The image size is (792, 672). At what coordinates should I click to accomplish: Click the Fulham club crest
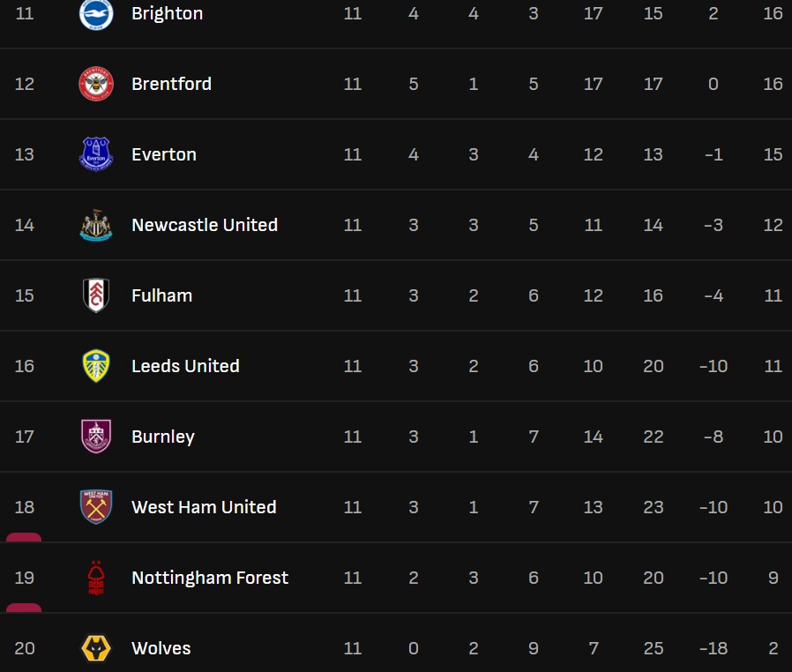coord(96,295)
